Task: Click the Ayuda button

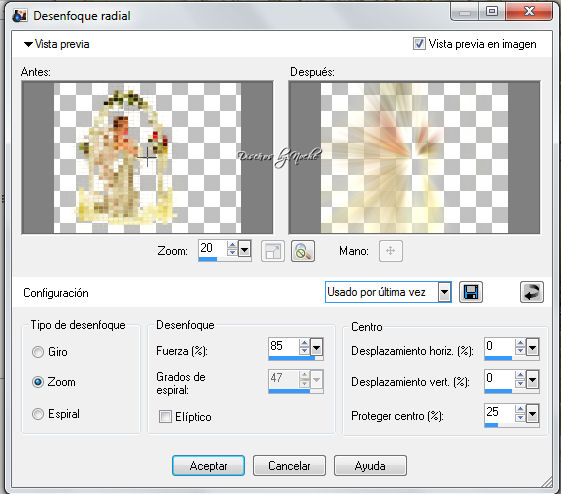Action: click(x=370, y=465)
